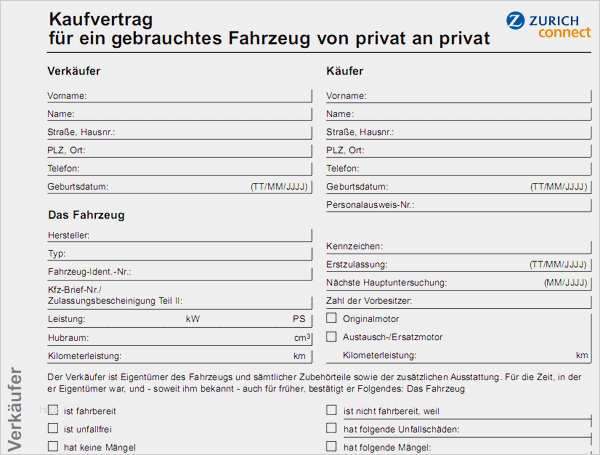Click the Hubraum input field
600x455 pixels.
tap(180, 338)
